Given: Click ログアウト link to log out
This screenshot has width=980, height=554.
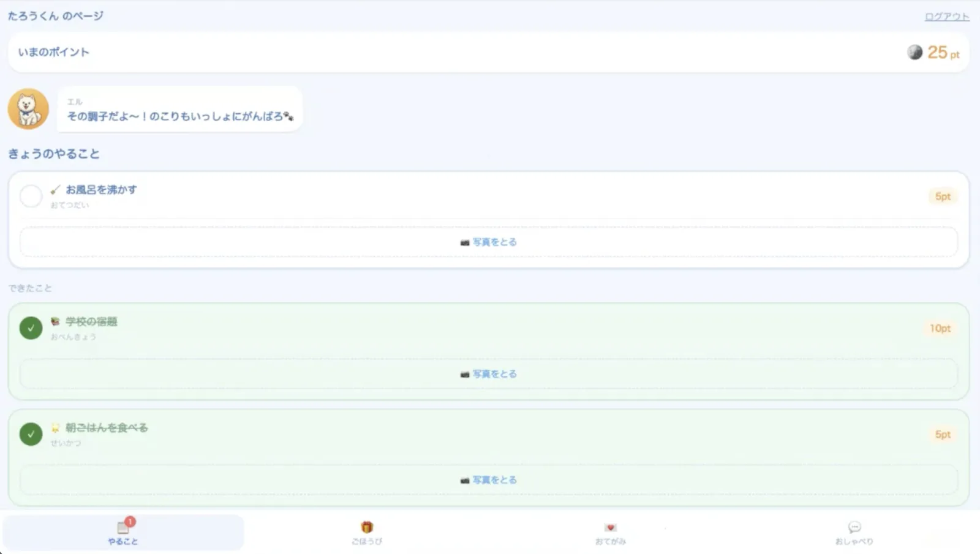Looking at the screenshot, I should [x=947, y=17].
